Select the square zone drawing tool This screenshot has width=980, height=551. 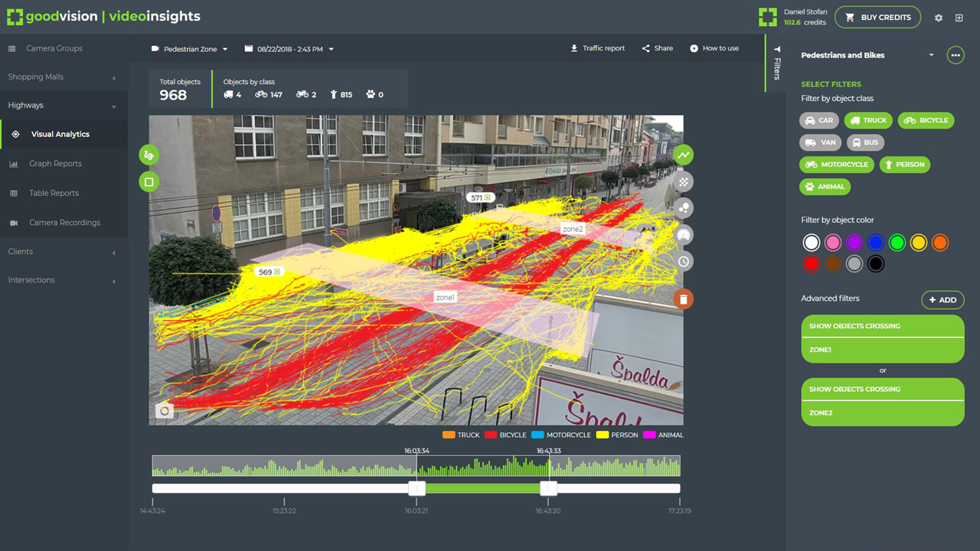(x=149, y=182)
